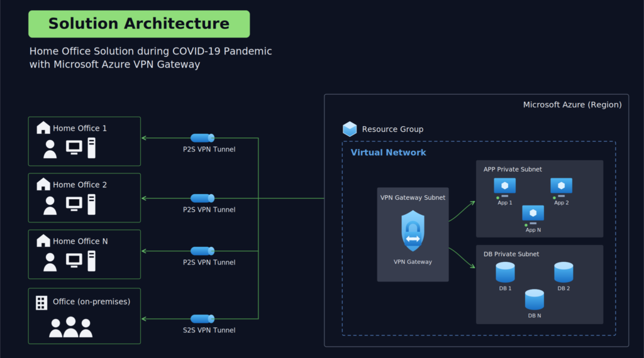
Task: Select the tower PC icon in Home Office N
Action: (92, 261)
